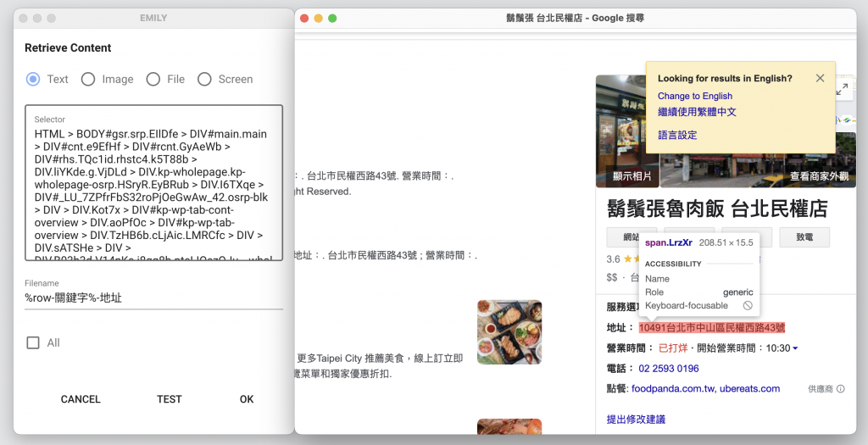Click inside the Selector text area
The image size is (868, 445).
154,182
